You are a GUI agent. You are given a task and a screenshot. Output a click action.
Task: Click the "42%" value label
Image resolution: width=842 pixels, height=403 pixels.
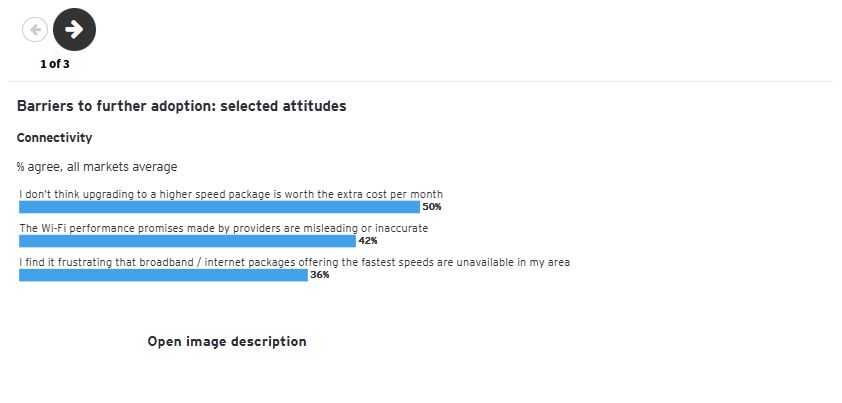[367, 241]
